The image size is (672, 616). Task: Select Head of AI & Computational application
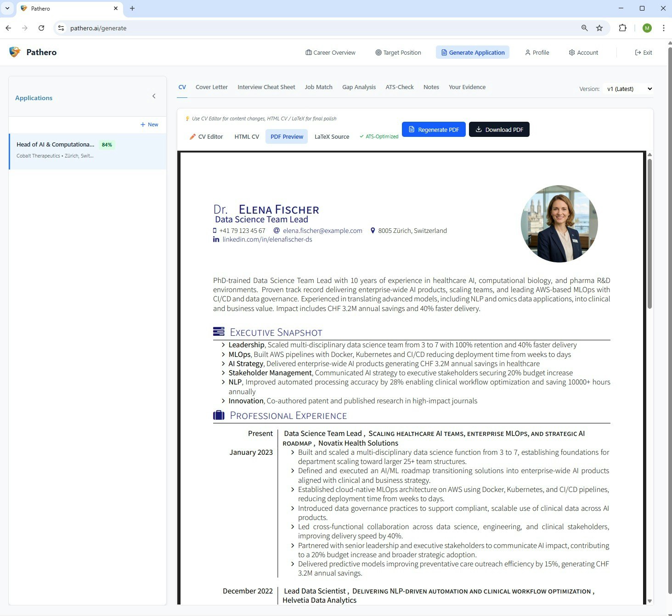click(88, 151)
